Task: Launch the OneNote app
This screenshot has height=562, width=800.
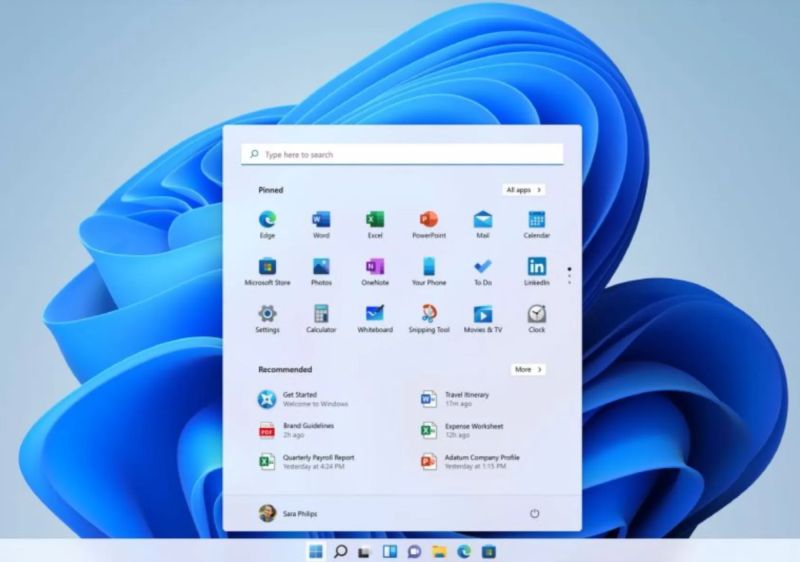Action: [x=375, y=267]
